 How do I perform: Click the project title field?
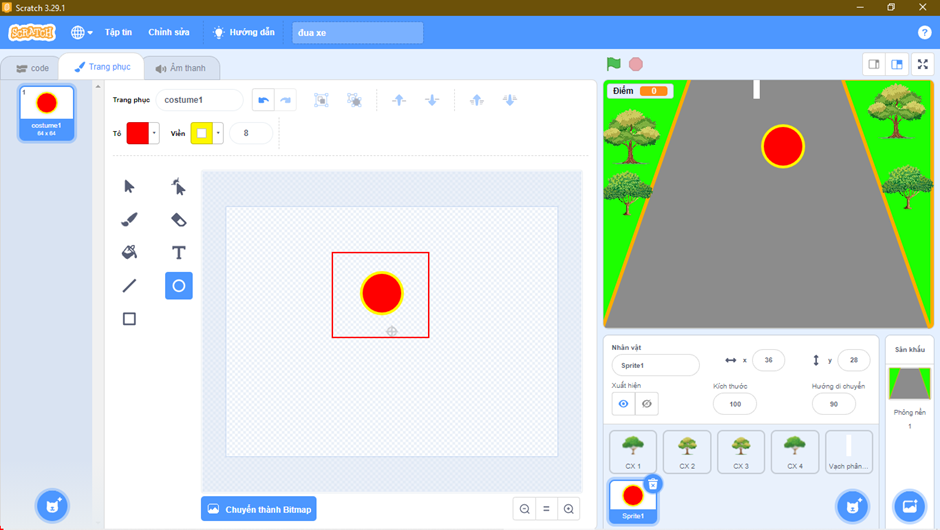click(357, 32)
